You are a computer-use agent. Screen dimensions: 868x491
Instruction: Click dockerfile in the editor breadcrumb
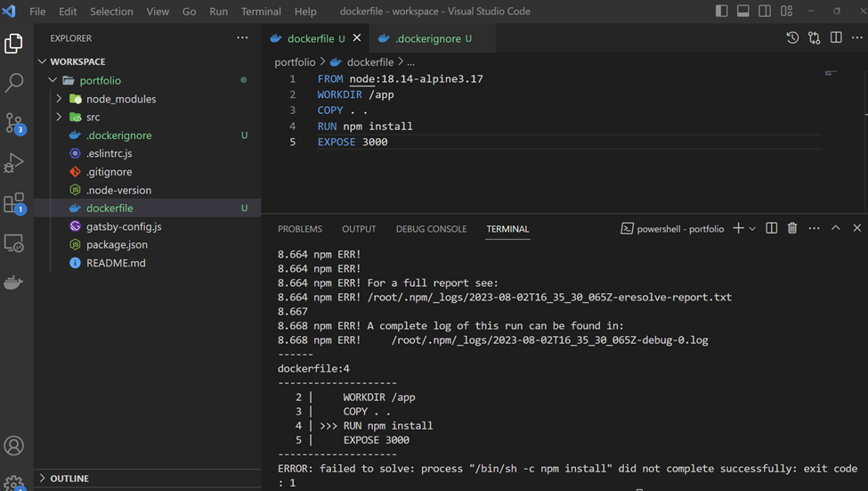[369, 62]
